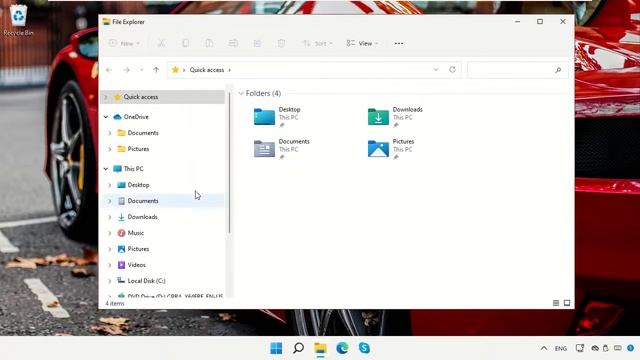Select Desktop under This PC

pyautogui.click(x=138, y=185)
